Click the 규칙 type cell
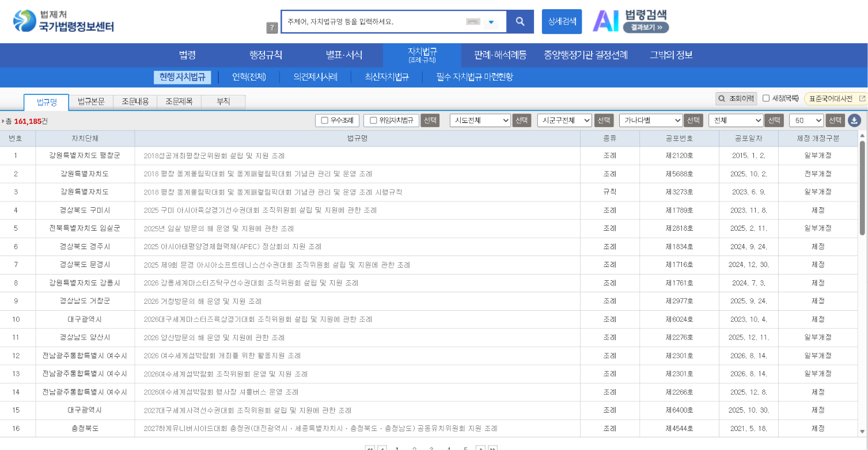Screen dimensions: 868x450 (x=609, y=192)
